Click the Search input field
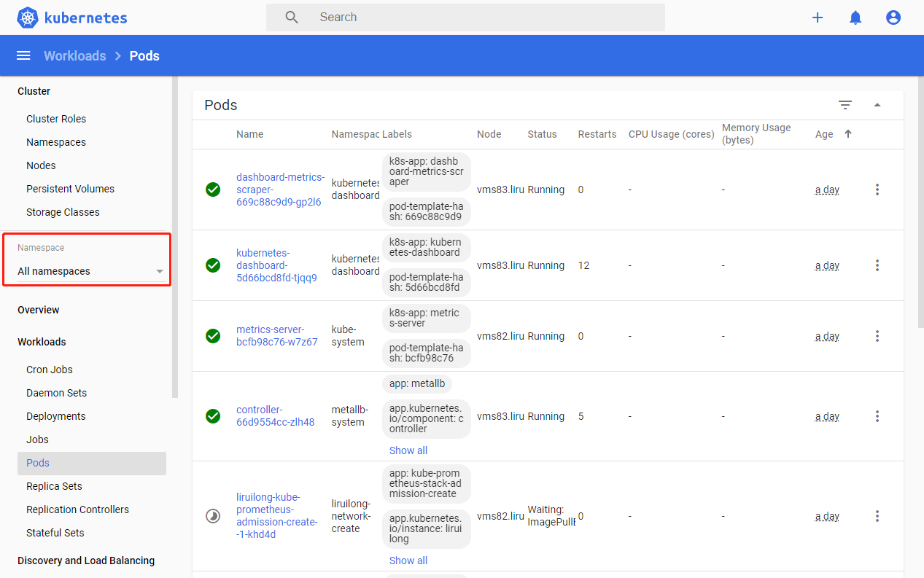This screenshot has height=578, width=924. pos(481,17)
